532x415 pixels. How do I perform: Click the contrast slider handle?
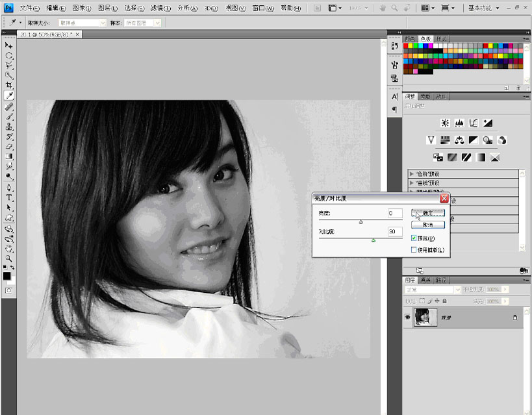click(374, 240)
